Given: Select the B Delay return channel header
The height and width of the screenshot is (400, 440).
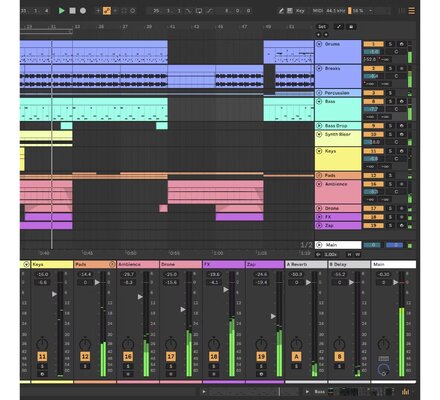Looking at the screenshot, I should pyautogui.click(x=349, y=264).
